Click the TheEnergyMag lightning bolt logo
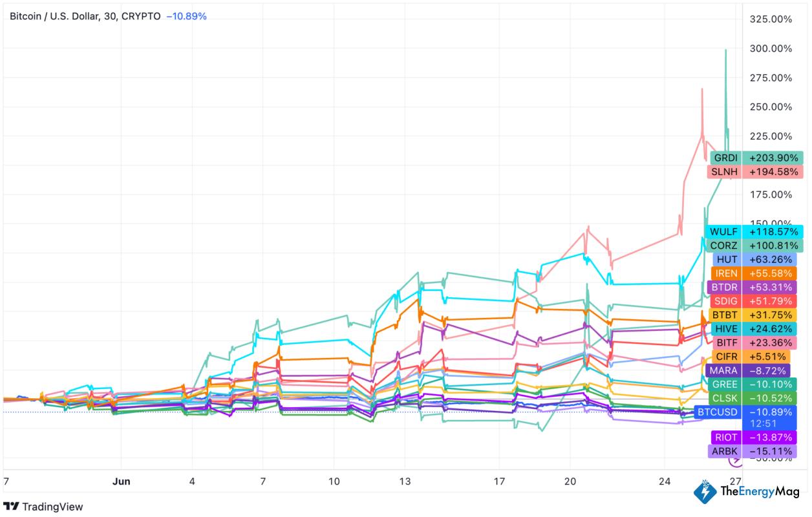Viewport: 812px width, 517px height. (707, 493)
